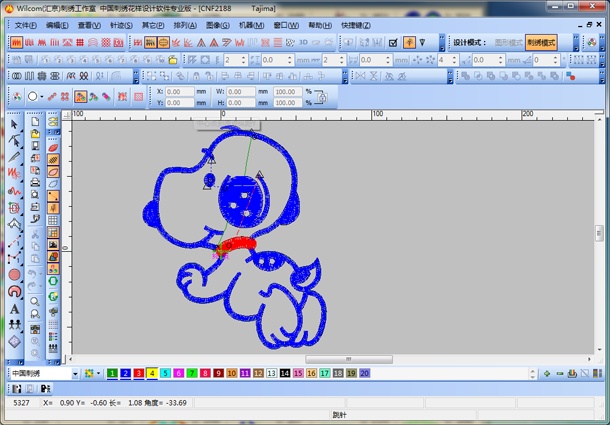The width and height of the screenshot is (610, 425).
Task: Switch to 刺绣模式 embroidery mode
Action: point(541,42)
